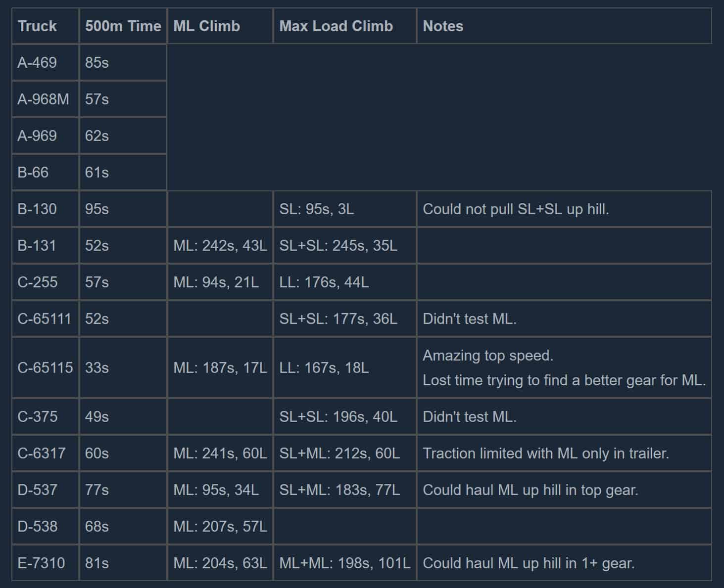Click the Max Load Climb column header
This screenshot has height=588, width=724.
(336, 26)
